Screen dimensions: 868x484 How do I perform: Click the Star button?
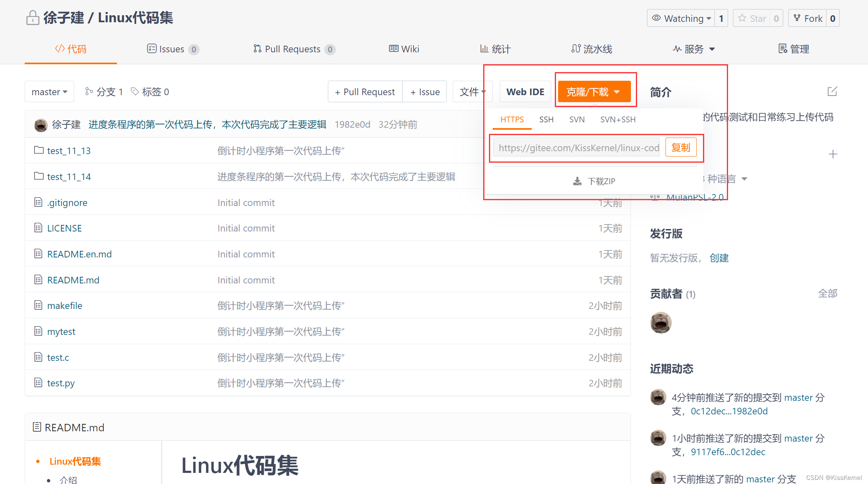[752, 19]
